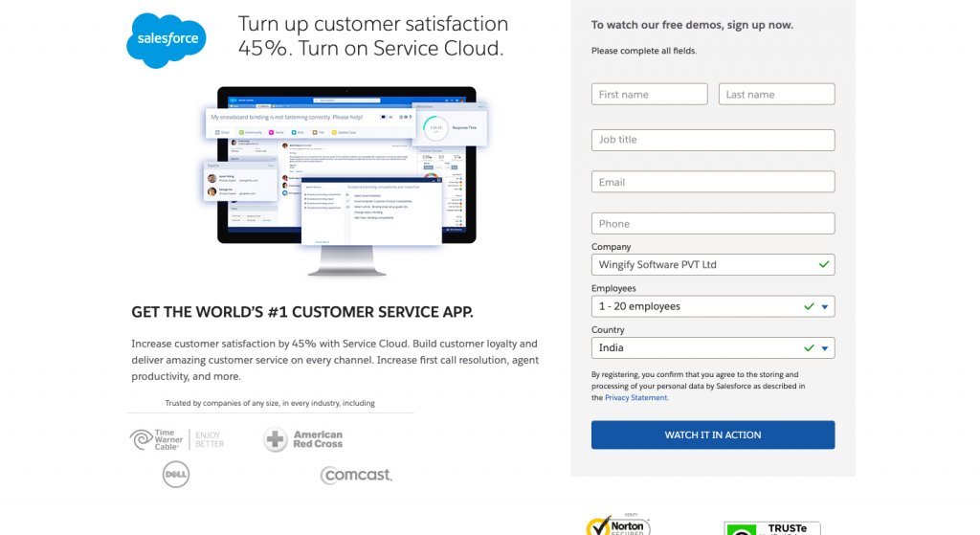Click the Company field label
This screenshot has height=535, width=980.
612,247
